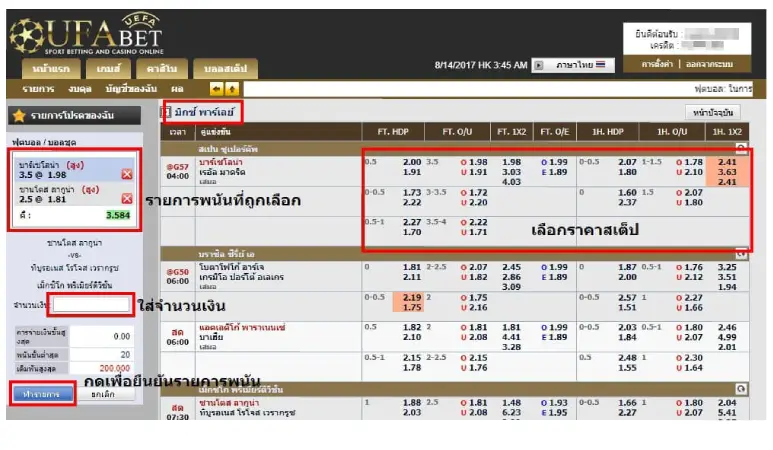Click the 1H. O/U column header
The width and height of the screenshot is (773, 450).
point(671,132)
